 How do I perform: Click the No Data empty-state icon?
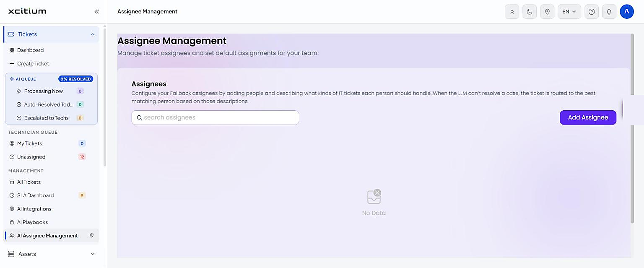click(374, 196)
